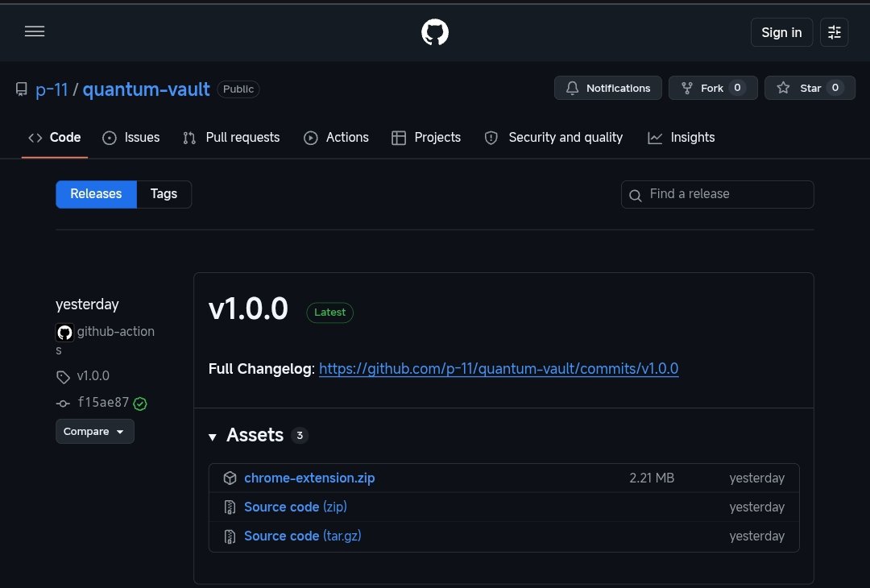The height and width of the screenshot is (588, 870).
Task: Click the Fork count 0
Action: point(737,88)
